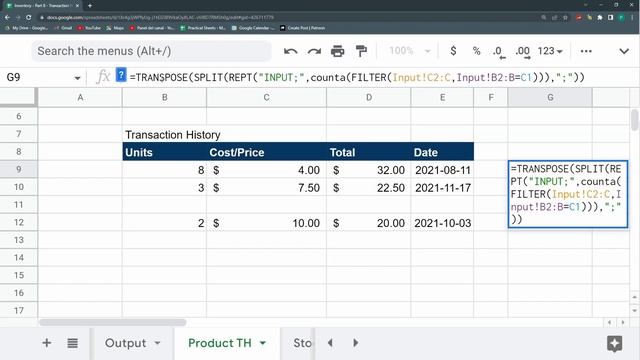Open the zoom 100% dropdown
640x360 pixels.
click(x=410, y=51)
